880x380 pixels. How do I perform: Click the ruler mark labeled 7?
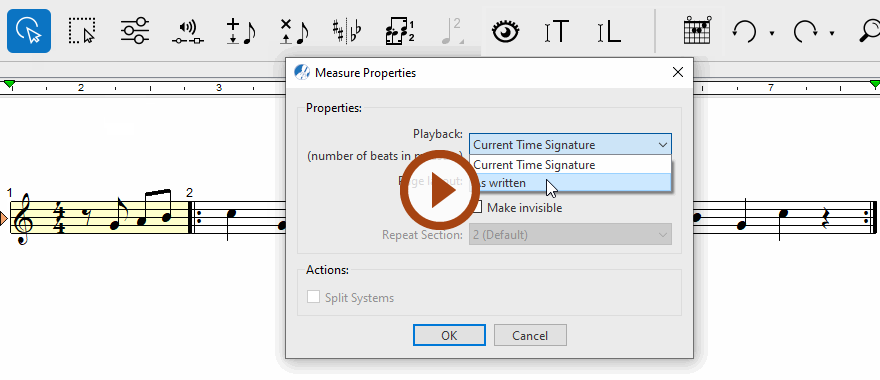(x=771, y=88)
